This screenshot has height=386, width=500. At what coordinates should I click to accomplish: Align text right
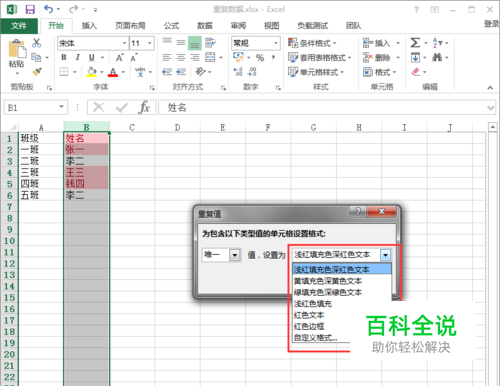tap(195, 58)
